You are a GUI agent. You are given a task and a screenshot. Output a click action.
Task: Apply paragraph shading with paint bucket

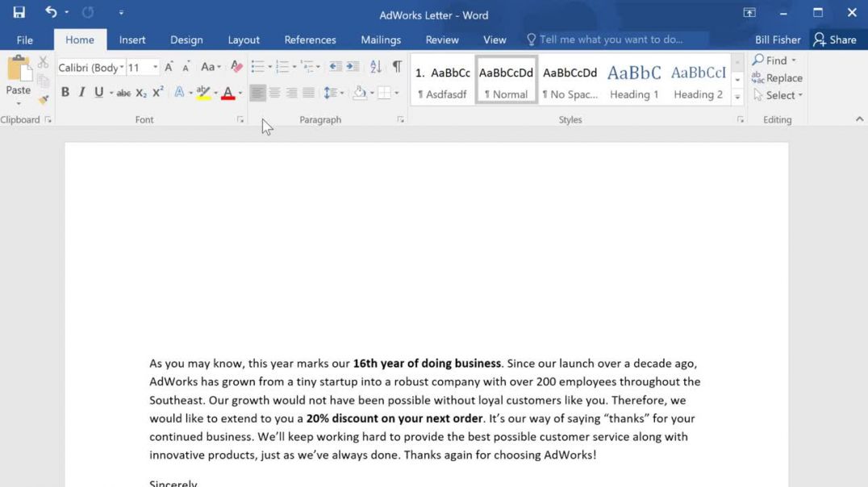[x=360, y=93]
